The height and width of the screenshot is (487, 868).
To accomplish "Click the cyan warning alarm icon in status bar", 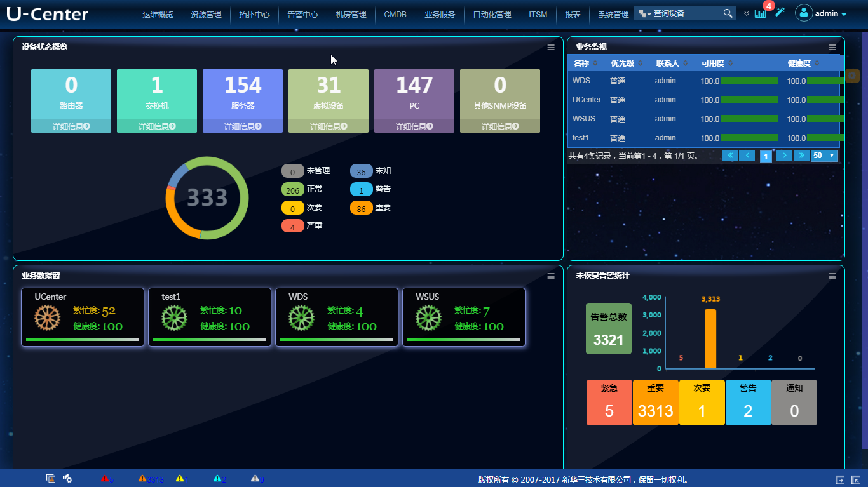I will click(x=217, y=479).
